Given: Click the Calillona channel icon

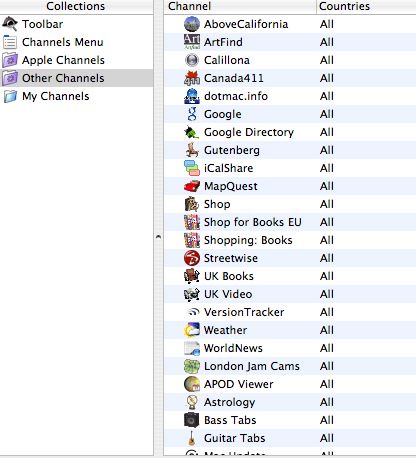Looking at the screenshot, I should [192, 60].
